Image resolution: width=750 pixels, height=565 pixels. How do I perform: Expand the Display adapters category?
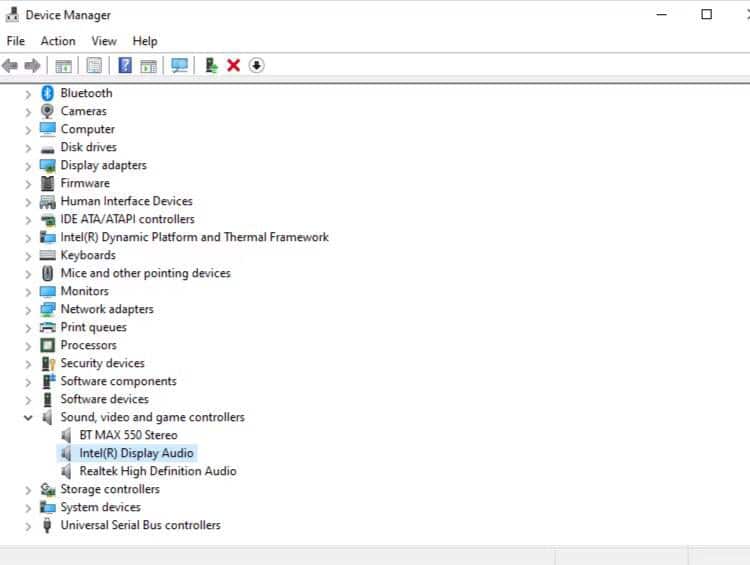(28, 166)
